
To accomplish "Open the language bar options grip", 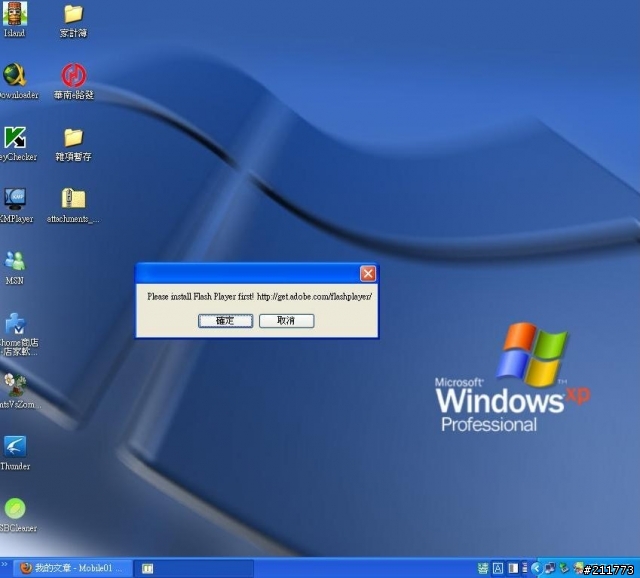I will click(525, 568).
